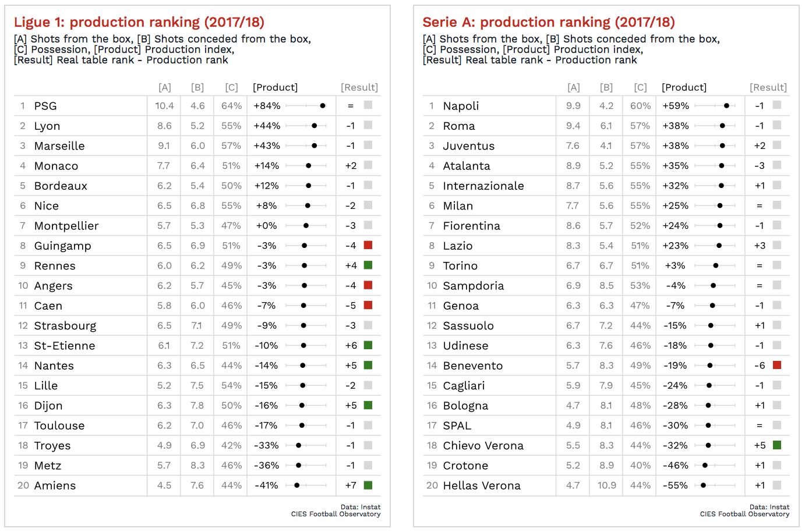Click the [Product] column header in Serie A table

click(x=684, y=87)
